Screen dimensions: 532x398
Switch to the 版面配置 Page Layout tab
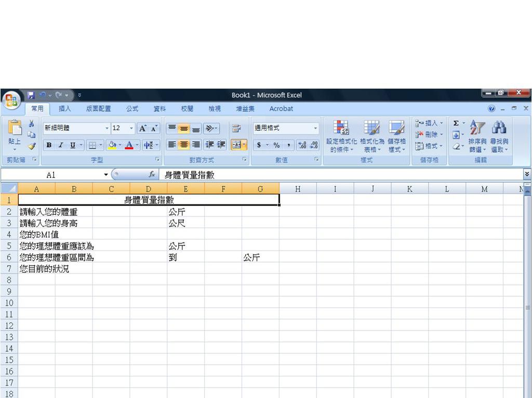click(x=98, y=108)
